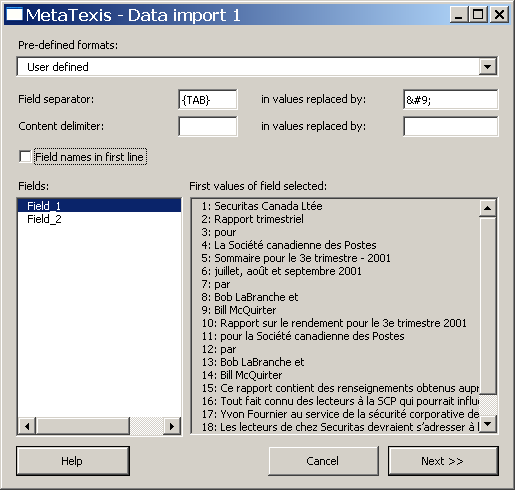Click the Content delimiter input box
Screen dimensions: 515x490
208,126
